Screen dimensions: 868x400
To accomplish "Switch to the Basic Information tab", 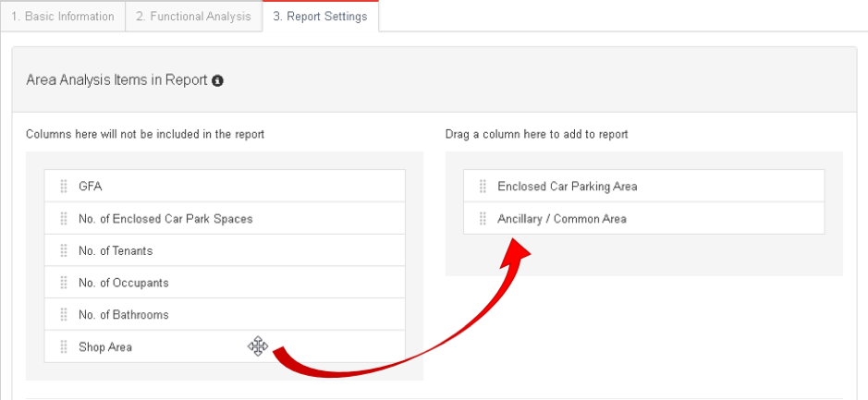I will (63, 17).
